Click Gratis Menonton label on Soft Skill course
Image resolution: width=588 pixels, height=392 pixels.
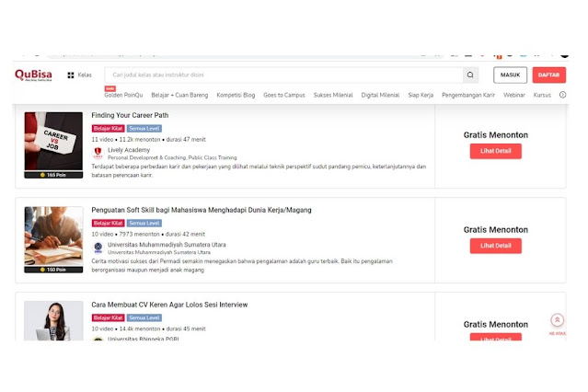[x=496, y=229]
